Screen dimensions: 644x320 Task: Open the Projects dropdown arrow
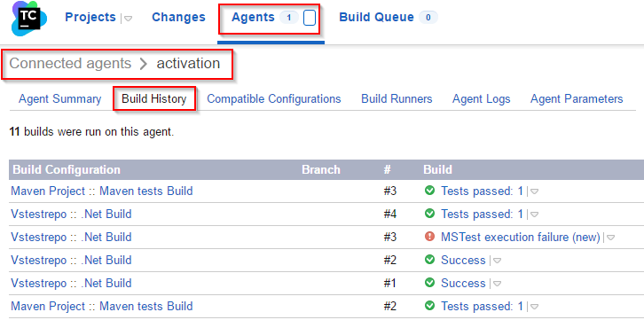tap(128, 19)
